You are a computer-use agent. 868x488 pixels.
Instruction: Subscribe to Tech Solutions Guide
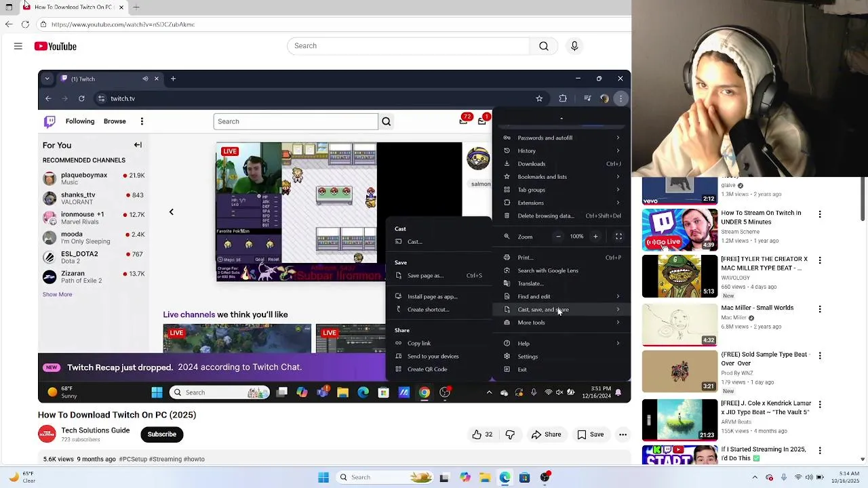162,434
